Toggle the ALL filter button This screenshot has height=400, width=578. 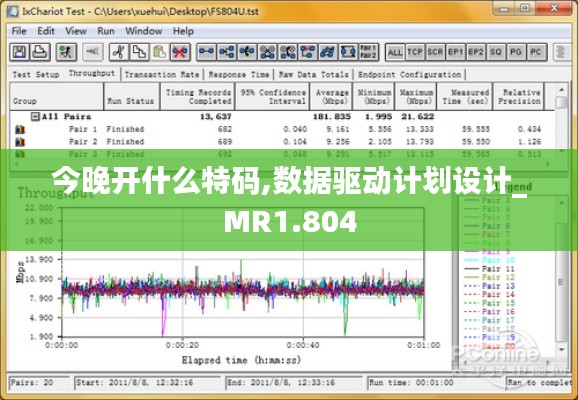(395, 52)
